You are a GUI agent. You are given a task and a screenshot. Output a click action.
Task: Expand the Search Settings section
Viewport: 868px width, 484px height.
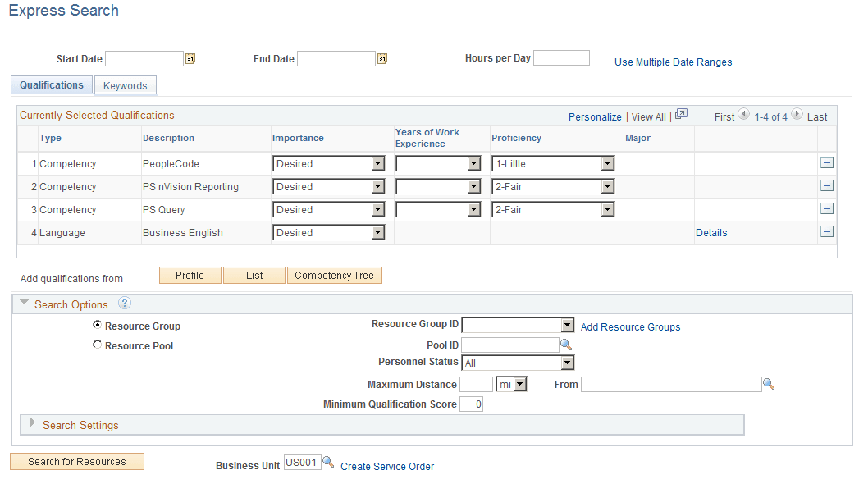pos(32,424)
